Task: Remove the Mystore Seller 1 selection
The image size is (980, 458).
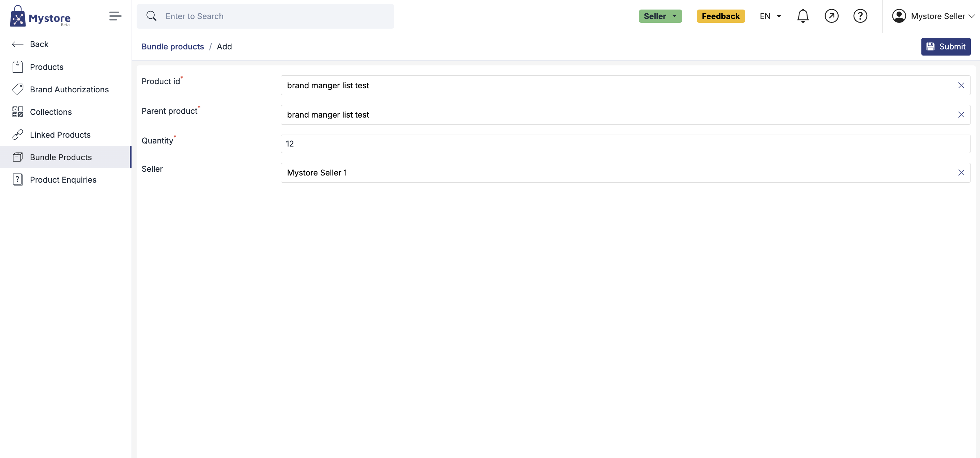Action: pos(961,173)
